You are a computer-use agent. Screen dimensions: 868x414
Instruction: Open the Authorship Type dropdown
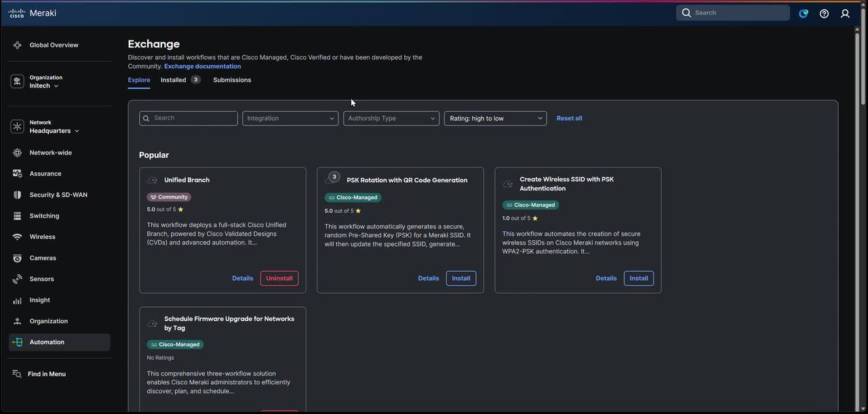391,119
